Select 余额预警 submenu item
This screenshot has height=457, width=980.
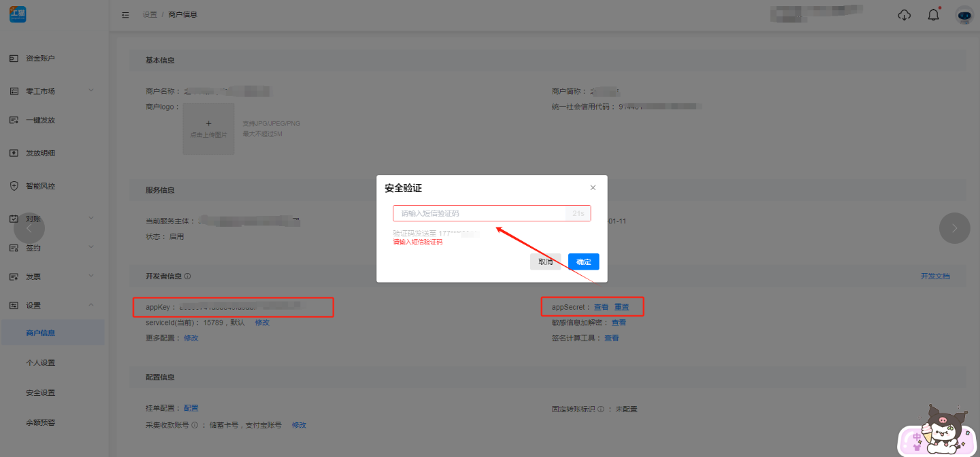pos(40,423)
